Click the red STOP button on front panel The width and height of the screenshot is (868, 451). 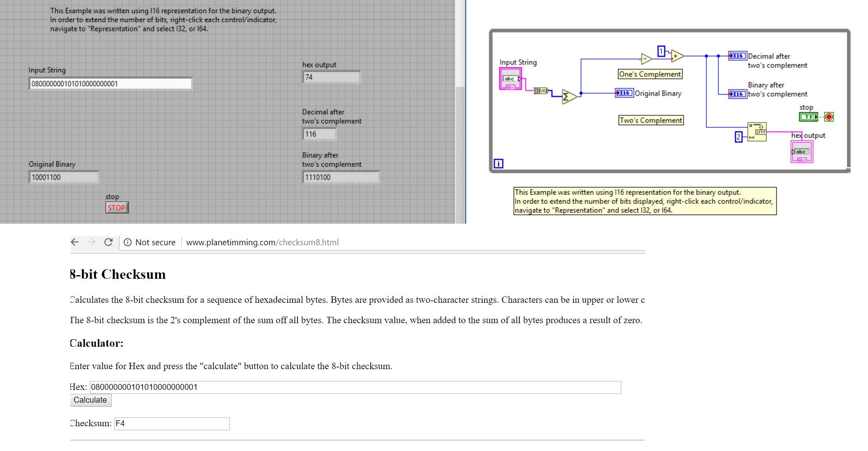[117, 208]
